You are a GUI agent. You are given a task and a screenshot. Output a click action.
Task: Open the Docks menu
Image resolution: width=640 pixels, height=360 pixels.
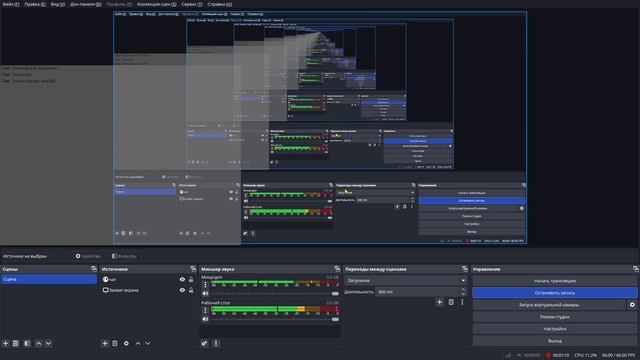(x=85, y=4)
